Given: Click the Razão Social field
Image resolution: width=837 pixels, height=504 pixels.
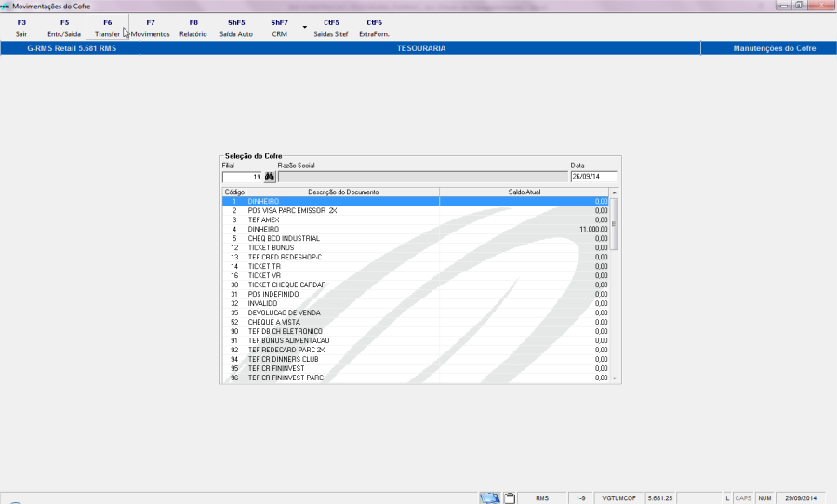Looking at the screenshot, I should (x=423, y=177).
